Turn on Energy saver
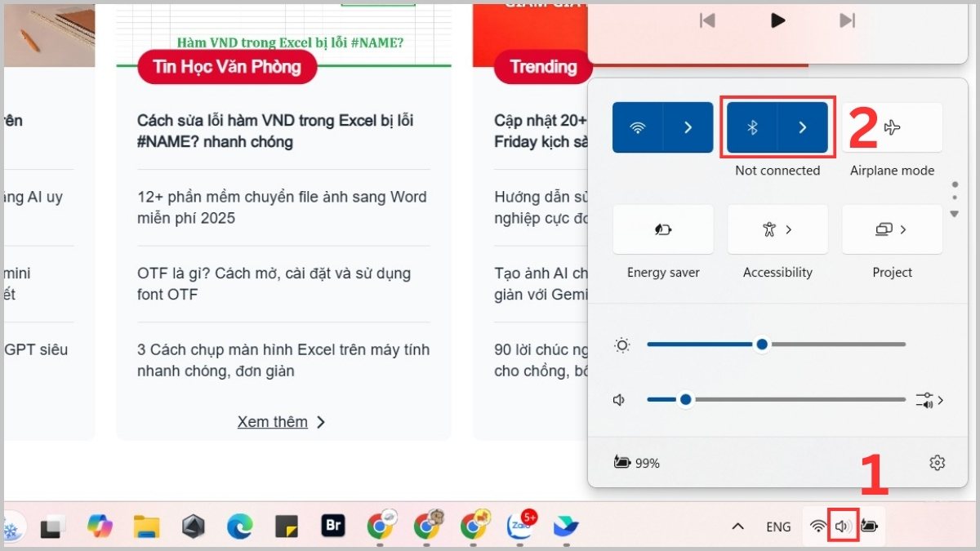This screenshot has width=980, height=551. point(662,229)
